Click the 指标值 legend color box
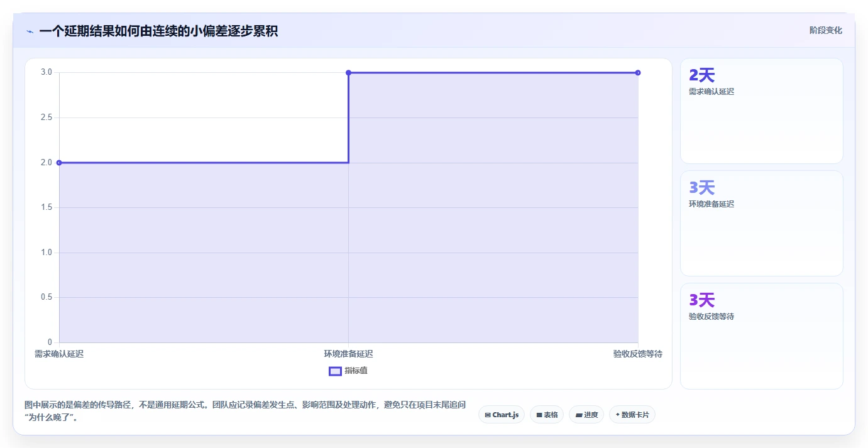The width and height of the screenshot is (868, 448). click(335, 371)
